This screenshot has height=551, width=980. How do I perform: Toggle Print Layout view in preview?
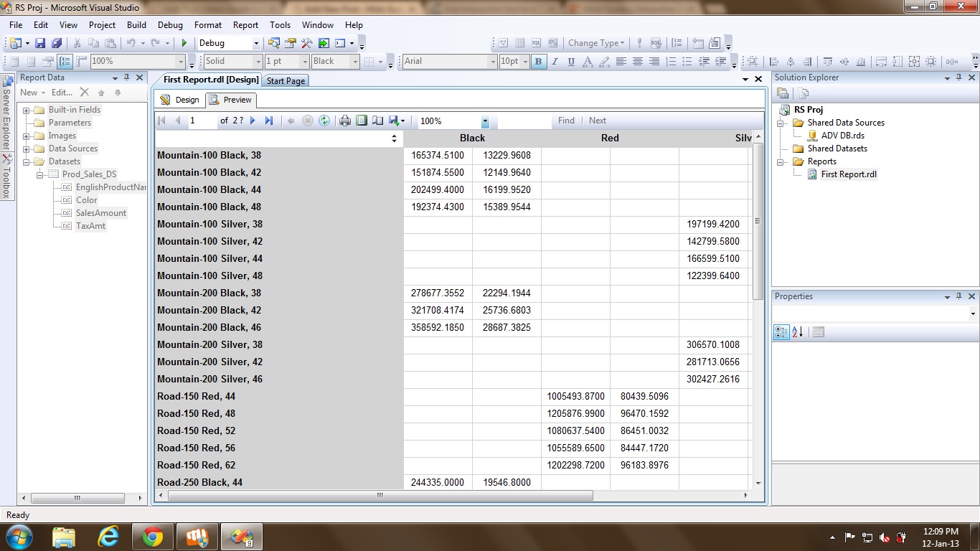(362, 121)
